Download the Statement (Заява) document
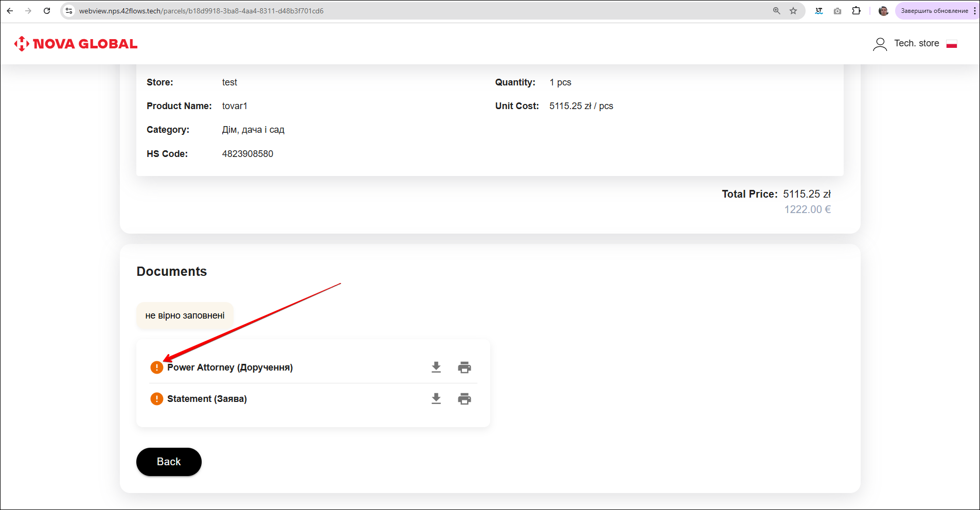The image size is (980, 510). pos(436,399)
